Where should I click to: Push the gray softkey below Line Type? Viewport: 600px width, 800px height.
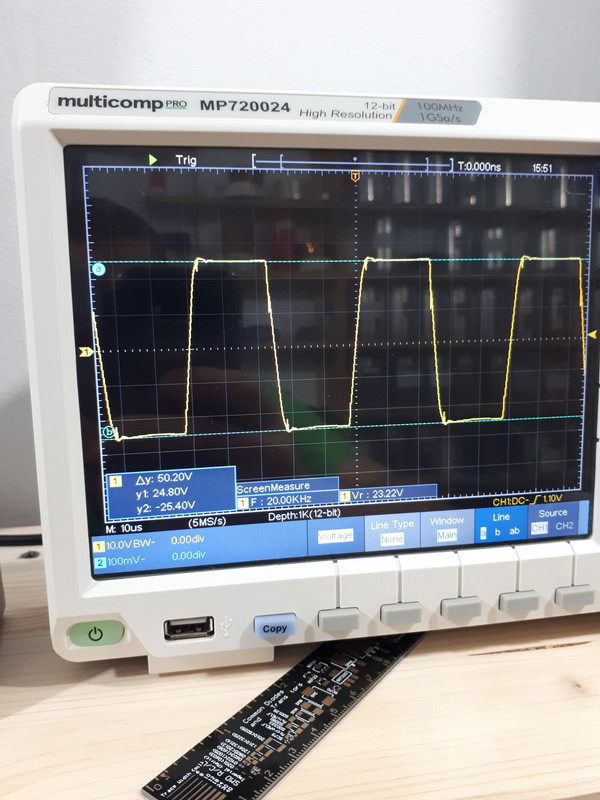pyautogui.click(x=401, y=614)
